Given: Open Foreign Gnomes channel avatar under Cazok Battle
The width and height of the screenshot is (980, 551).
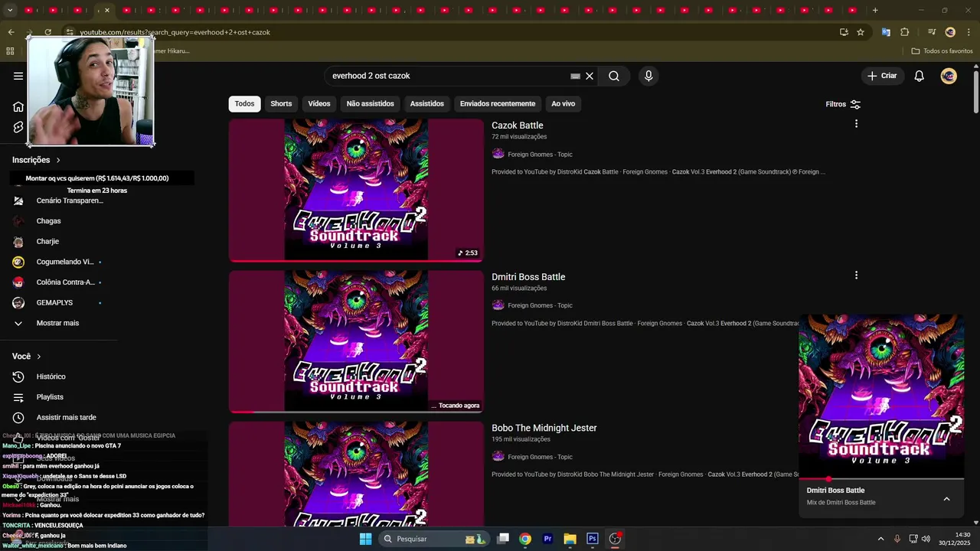Looking at the screenshot, I should point(498,154).
